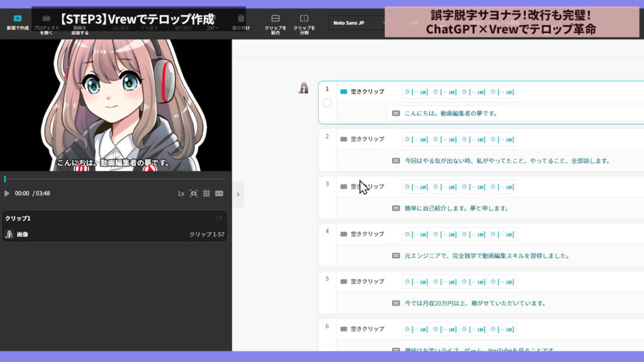The image size is (644, 362).
Task: Edit the subtitle こんにちは。動画編集者の夢です。
Action: coord(451,113)
